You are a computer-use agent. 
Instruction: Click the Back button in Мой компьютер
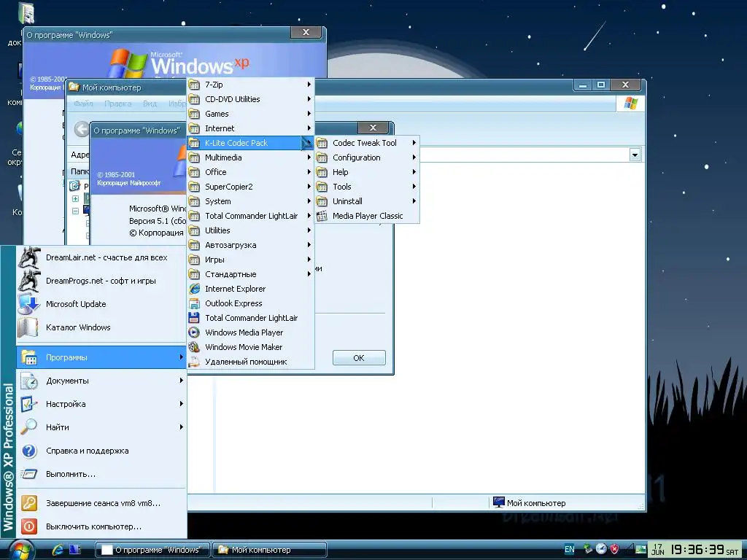tap(82, 129)
